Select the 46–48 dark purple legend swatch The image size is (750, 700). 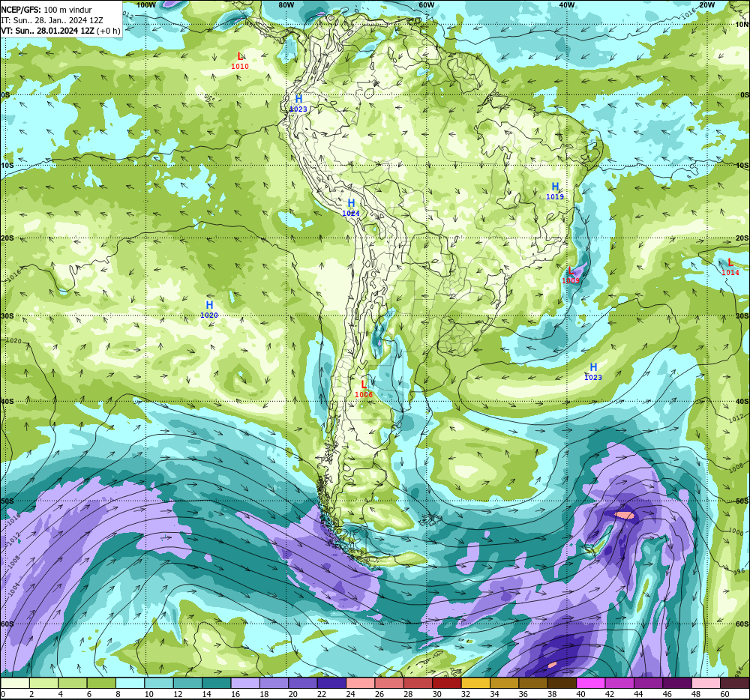[x=676, y=683]
